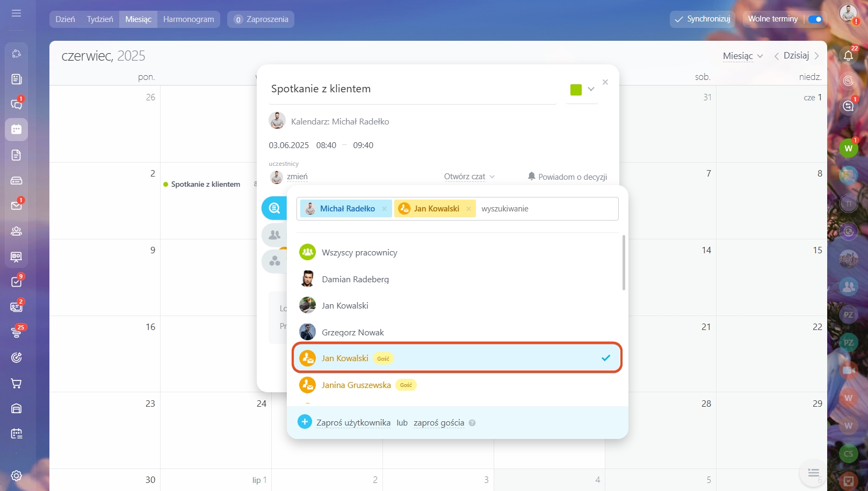868x491 pixels.
Task: Click Powiadom o decyzji link
Action: (567, 177)
